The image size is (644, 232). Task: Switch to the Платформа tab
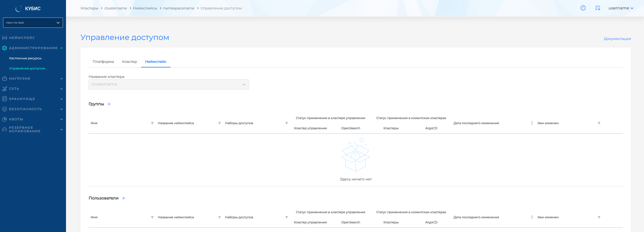103,62
